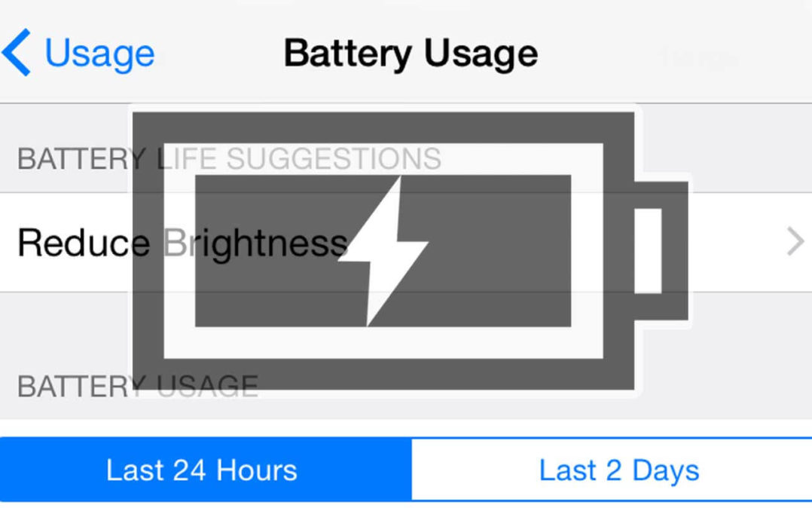Click the large battery outline icon

(410, 251)
